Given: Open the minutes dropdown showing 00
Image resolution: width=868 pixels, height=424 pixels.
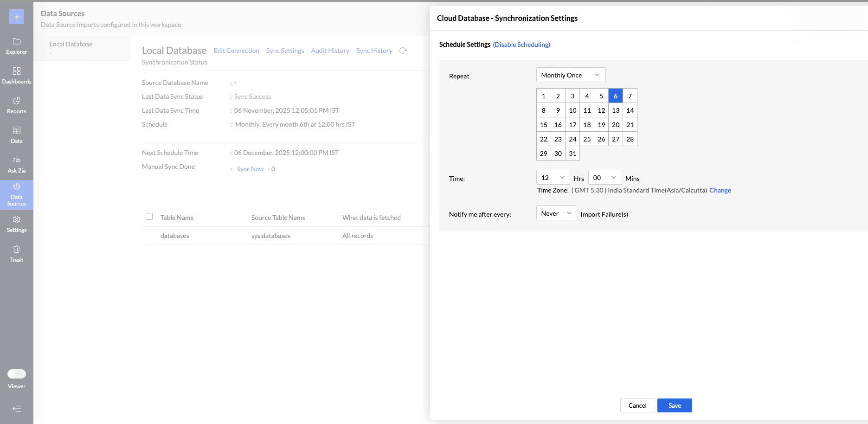Looking at the screenshot, I should pos(605,178).
